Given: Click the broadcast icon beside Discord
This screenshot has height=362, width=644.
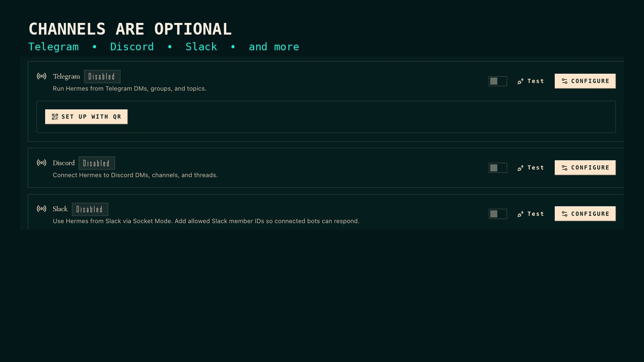Looking at the screenshot, I should [41, 162].
